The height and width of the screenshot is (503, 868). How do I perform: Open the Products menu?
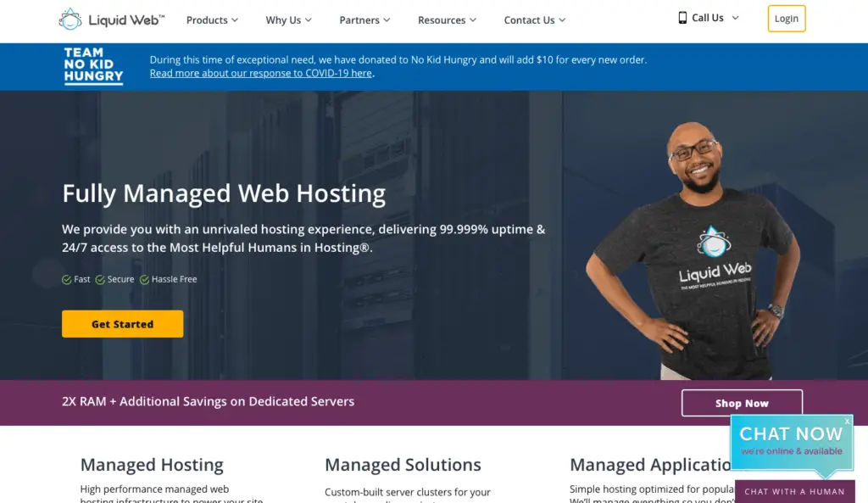[212, 20]
